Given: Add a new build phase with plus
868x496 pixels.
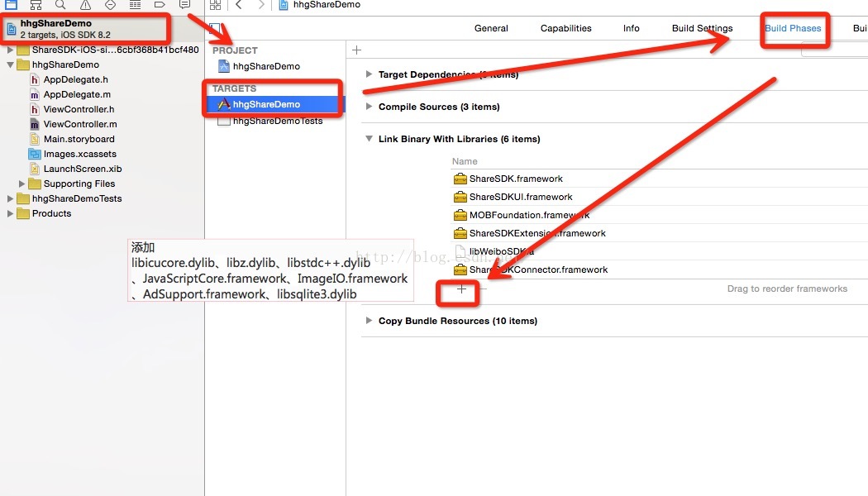Looking at the screenshot, I should (356, 50).
